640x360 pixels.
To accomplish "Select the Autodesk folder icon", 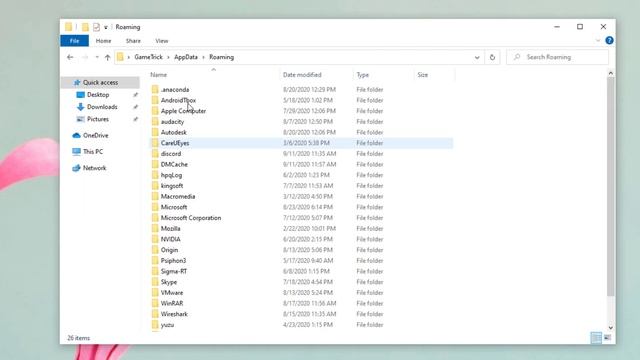I will [155, 132].
